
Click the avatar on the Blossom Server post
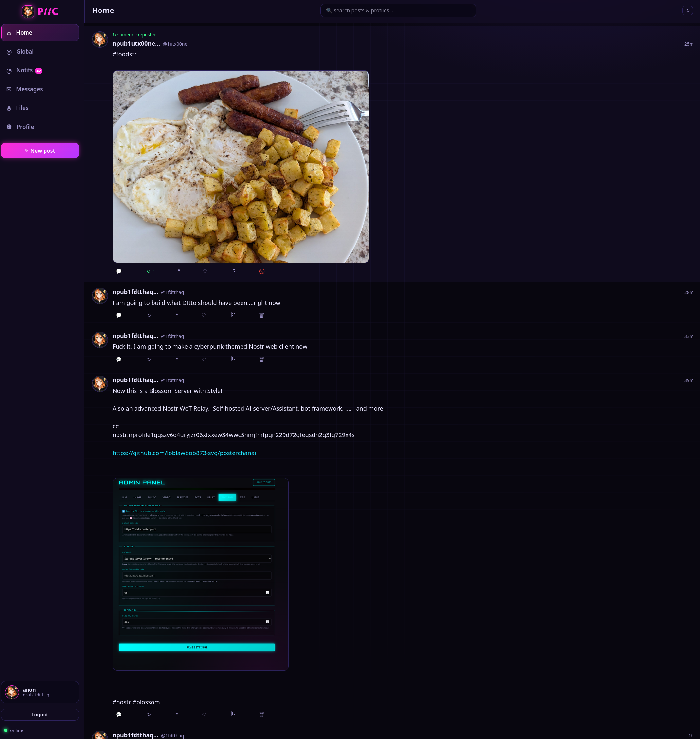coord(99,384)
